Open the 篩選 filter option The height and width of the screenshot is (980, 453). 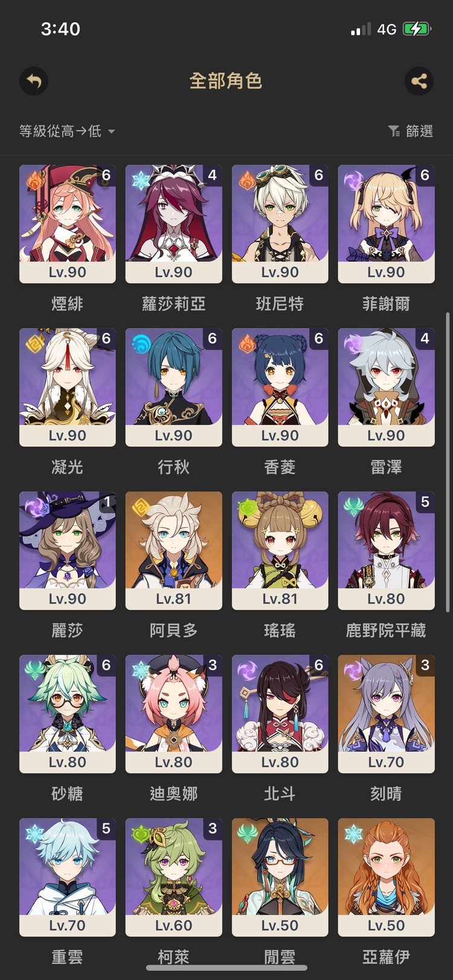click(x=411, y=131)
